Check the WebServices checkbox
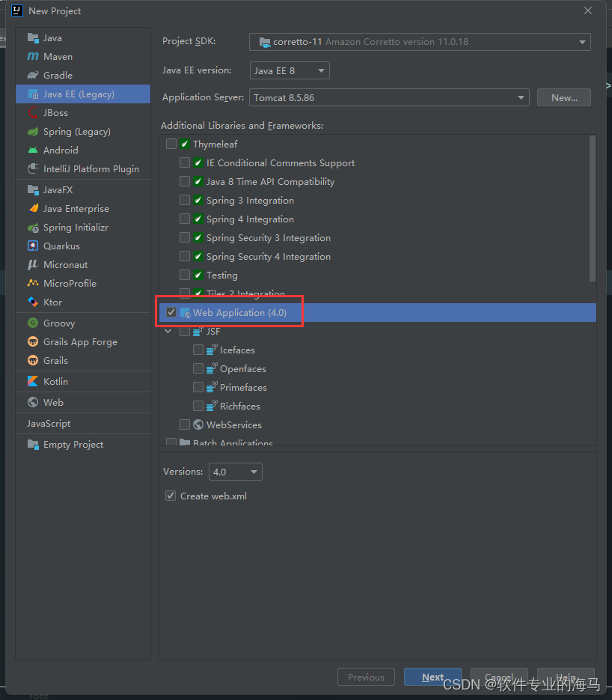Screen dimensions: 612x700 [185, 424]
